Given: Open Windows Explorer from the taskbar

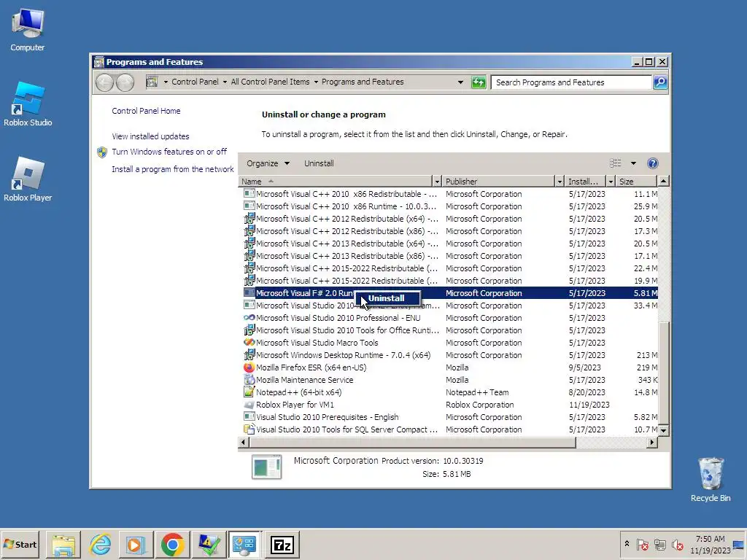Looking at the screenshot, I should tap(63, 545).
